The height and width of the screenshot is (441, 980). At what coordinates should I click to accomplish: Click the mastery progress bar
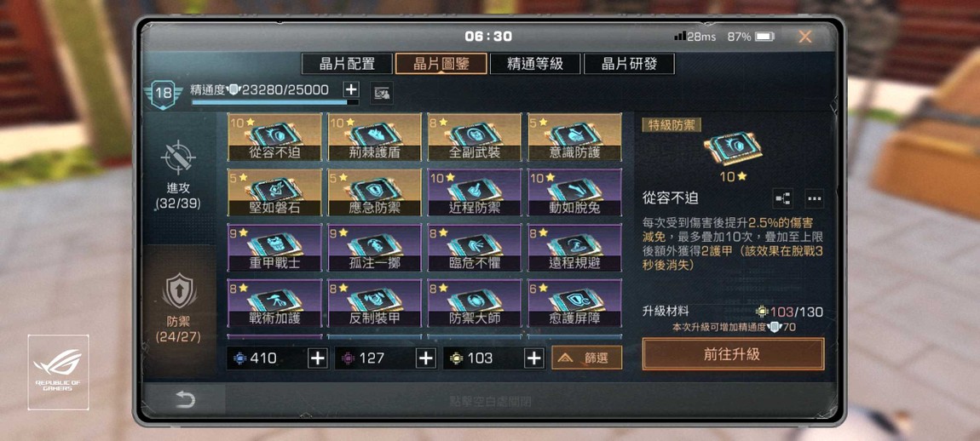click(275, 102)
